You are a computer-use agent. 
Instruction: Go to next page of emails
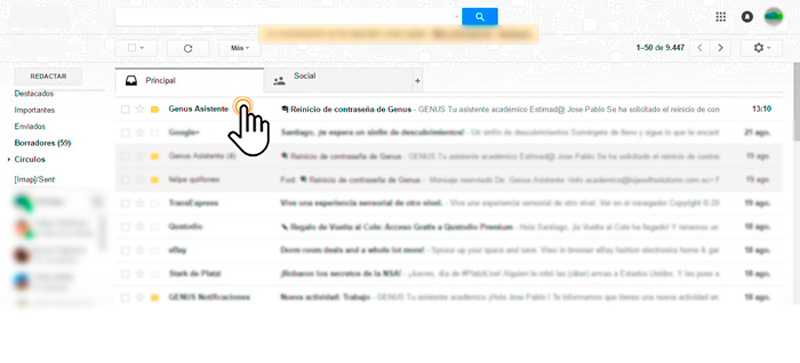pos(720,48)
